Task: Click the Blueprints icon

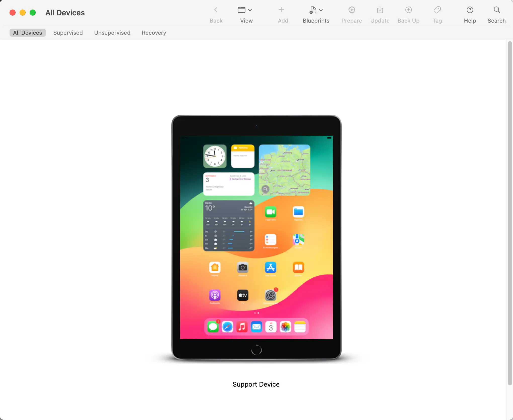Action: pos(313,10)
